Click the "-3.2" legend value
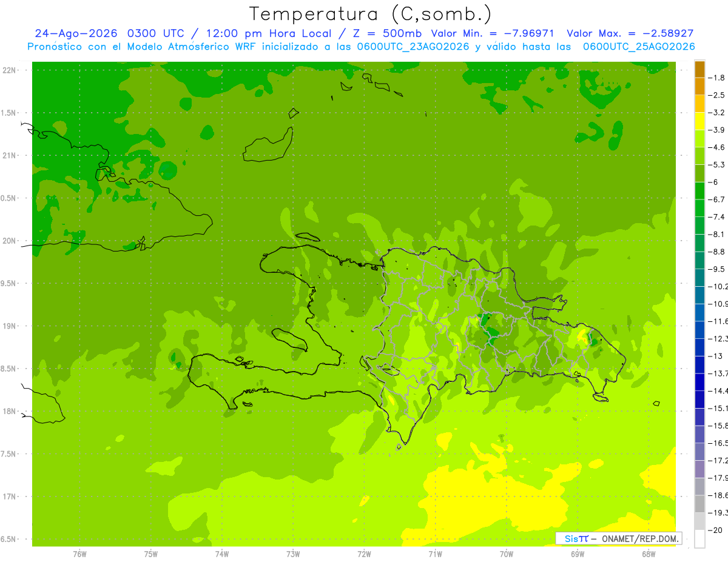The width and height of the screenshot is (728, 562). click(x=716, y=112)
